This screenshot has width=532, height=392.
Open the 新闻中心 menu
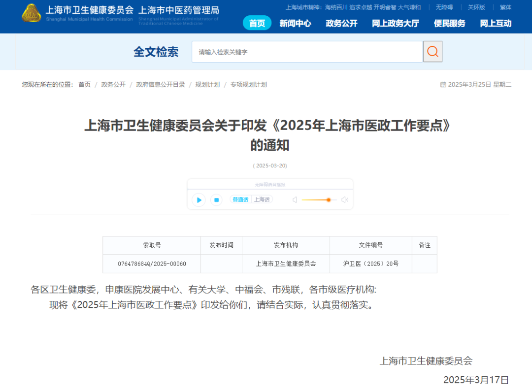[295, 23]
